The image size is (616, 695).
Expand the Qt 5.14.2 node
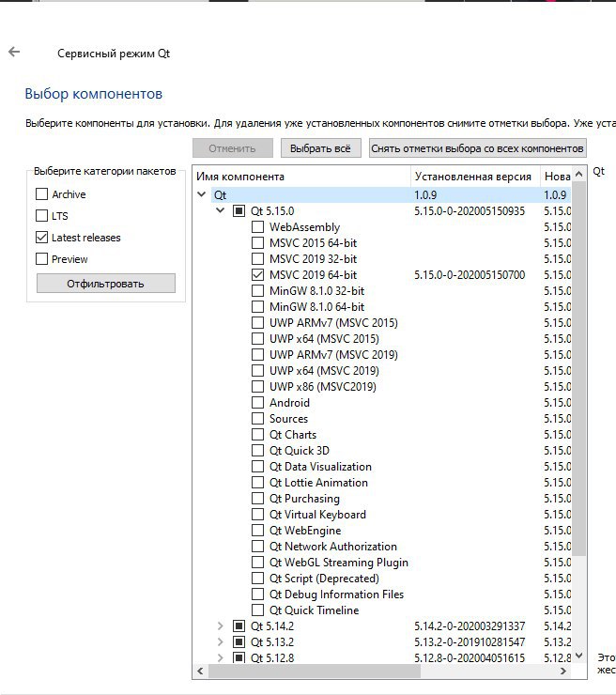tap(221, 625)
